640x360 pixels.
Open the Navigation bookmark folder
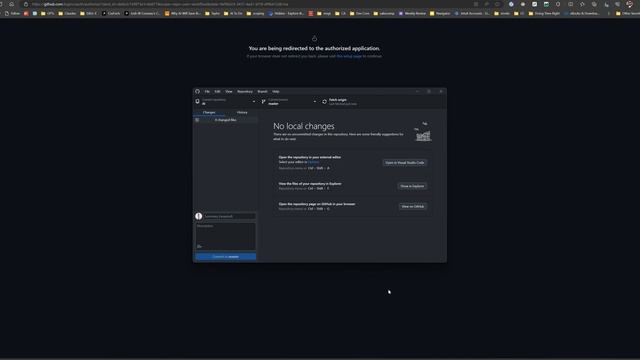pos(440,13)
